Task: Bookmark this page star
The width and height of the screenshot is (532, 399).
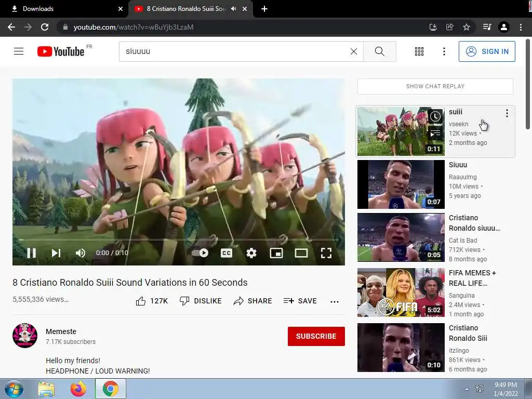Action: [x=467, y=27]
